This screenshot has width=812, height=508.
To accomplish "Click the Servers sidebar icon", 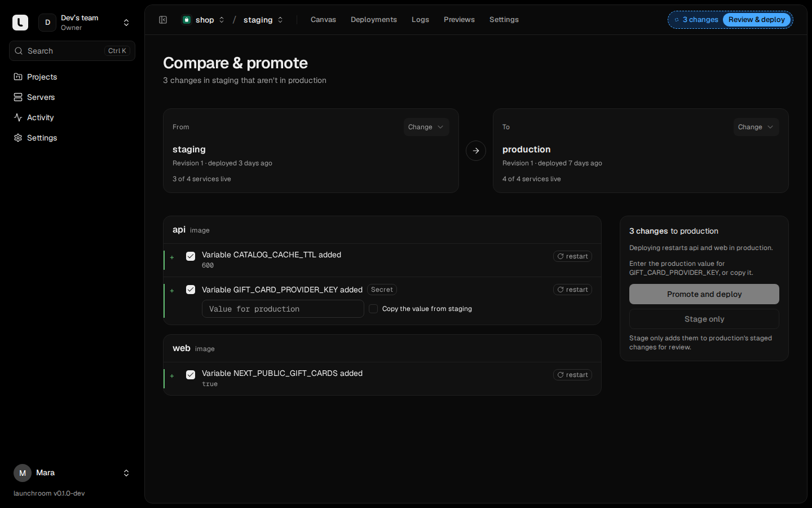I will [x=18, y=97].
